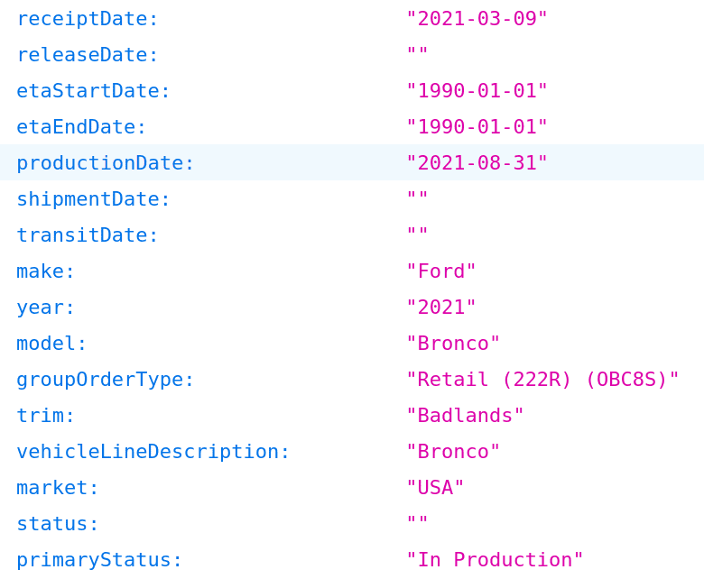Click the model value "Bronco"
Viewport: 704px width, 588px height.
[453, 343]
